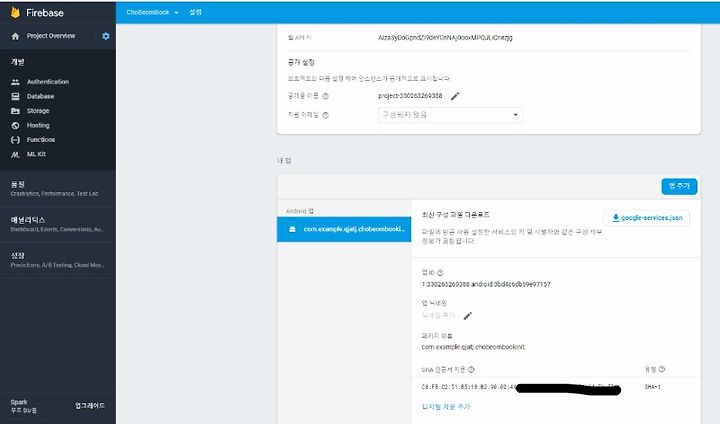Edit public name pencil icon
Screen dimensions: 720x424
455,96
